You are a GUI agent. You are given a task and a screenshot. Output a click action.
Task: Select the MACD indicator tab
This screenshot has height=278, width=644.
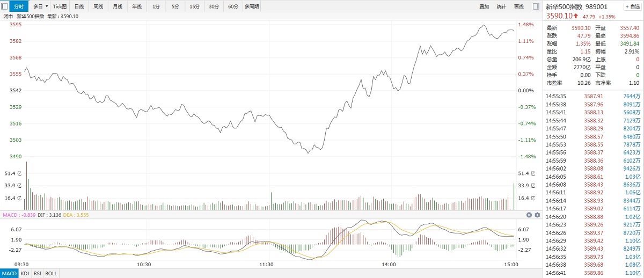pyautogui.click(x=9, y=273)
